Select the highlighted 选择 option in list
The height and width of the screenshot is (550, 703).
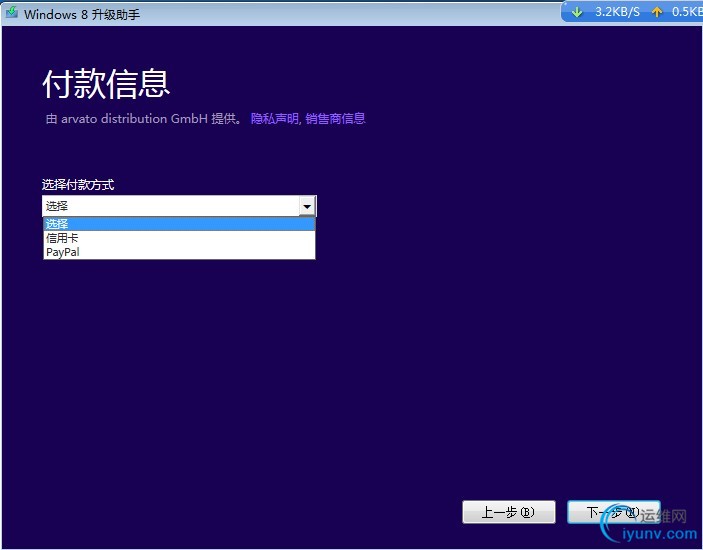pos(179,224)
